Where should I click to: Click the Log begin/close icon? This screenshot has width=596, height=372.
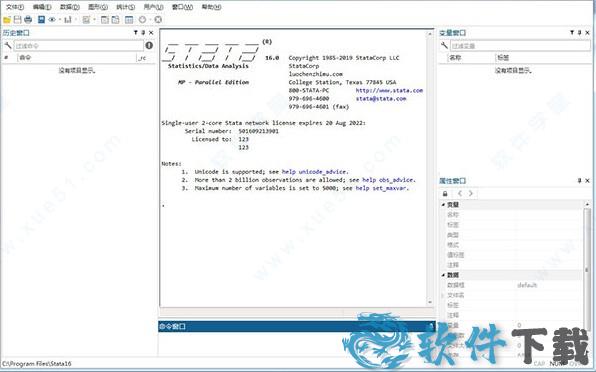click(41, 19)
